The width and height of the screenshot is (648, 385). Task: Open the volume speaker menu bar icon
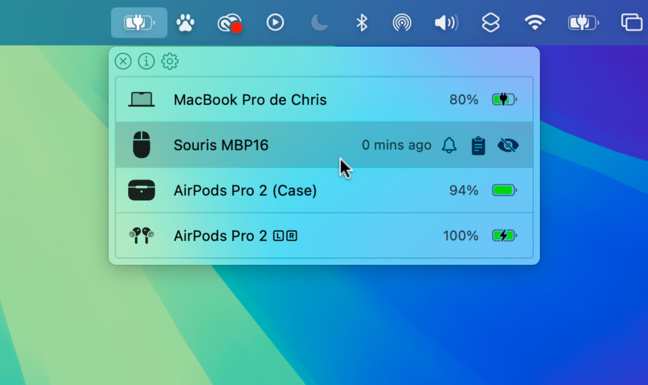point(446,23)
